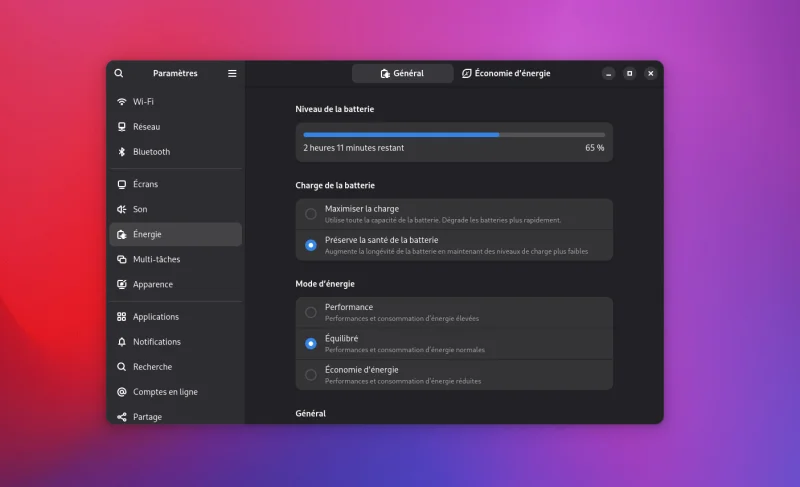Click the Réseau network icon
Image resolution: width=800 pixels, height=487 pixels.
(121, 126)
